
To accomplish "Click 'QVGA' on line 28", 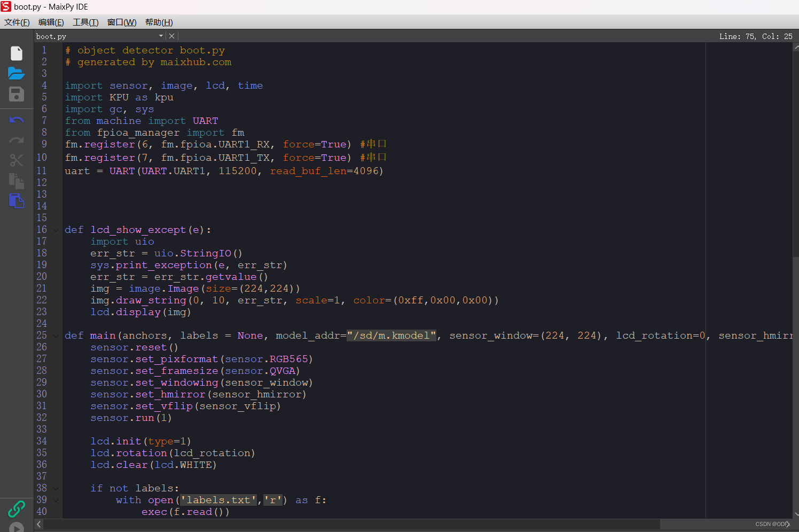I will (283, 371).
